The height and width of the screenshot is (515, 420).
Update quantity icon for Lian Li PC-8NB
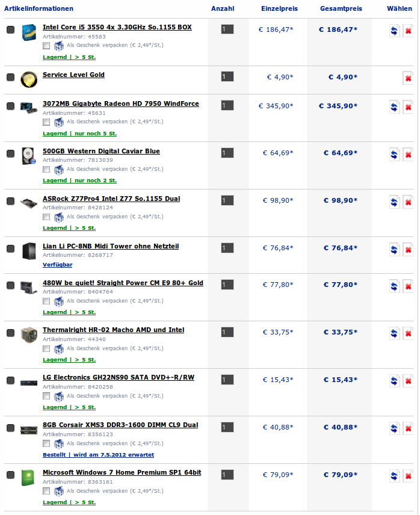pos(394,250)
